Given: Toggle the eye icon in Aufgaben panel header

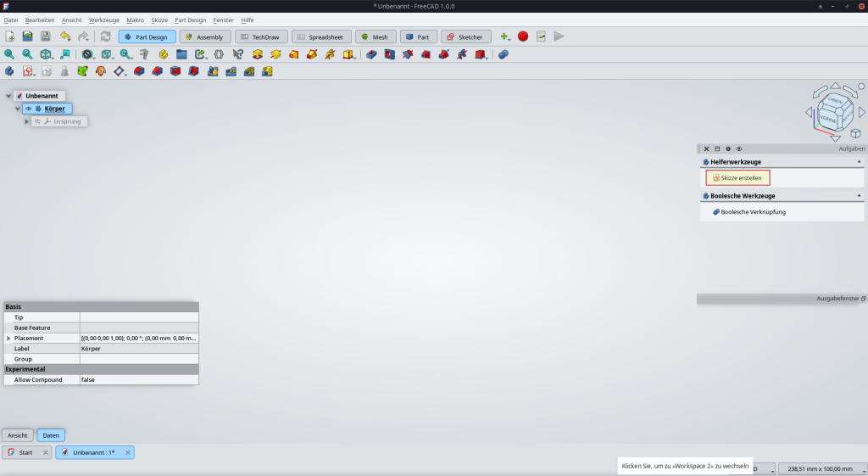Looking at the screenshot, I should coord(739,148).
